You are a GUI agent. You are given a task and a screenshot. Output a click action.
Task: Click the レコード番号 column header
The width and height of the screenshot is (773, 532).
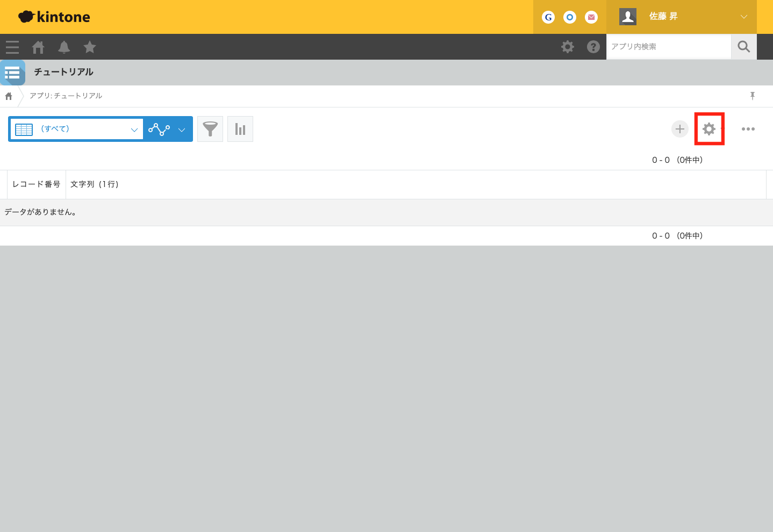point(37,184)
